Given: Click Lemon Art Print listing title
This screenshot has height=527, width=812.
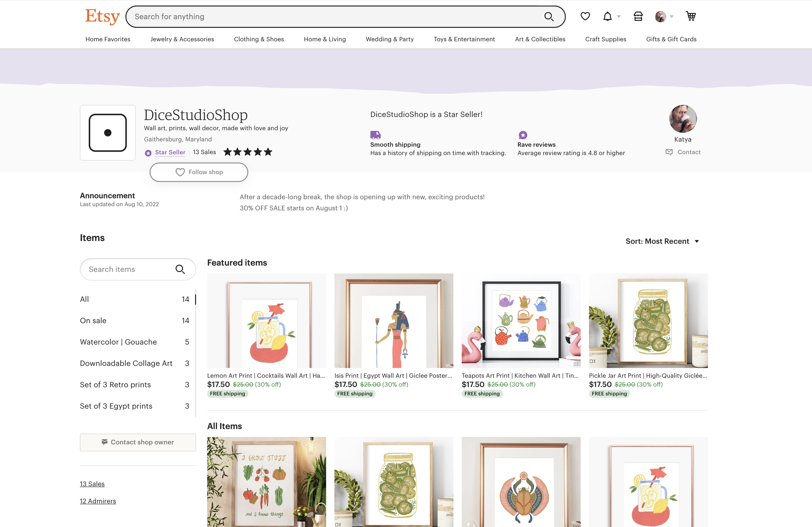Looking at the screenshot, I should 266,376.
